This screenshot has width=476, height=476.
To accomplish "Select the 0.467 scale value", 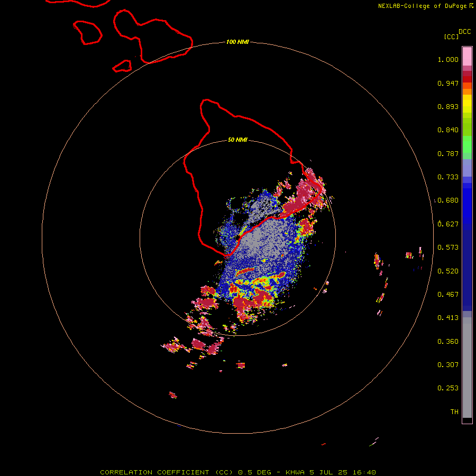I will pyautogui.click(x=448, y=295).
